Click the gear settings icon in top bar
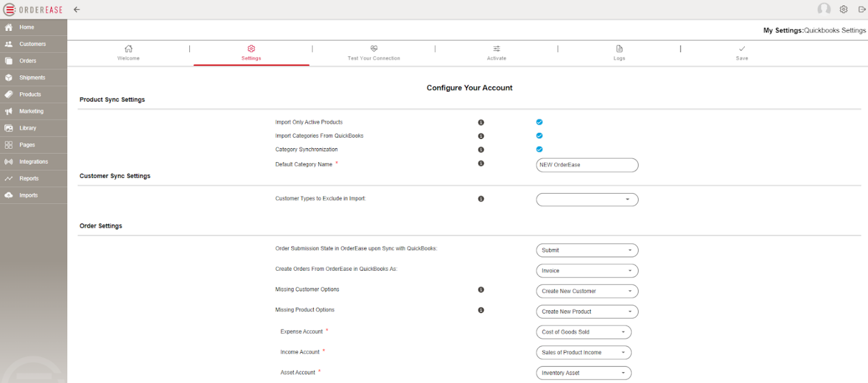Viewport: 868px width, 383px height. click(843, 9)
